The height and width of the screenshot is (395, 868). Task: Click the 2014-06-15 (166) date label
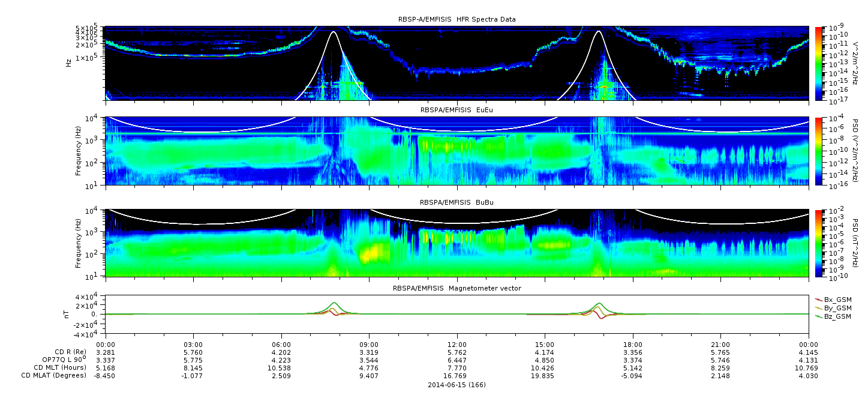(456, 385)
